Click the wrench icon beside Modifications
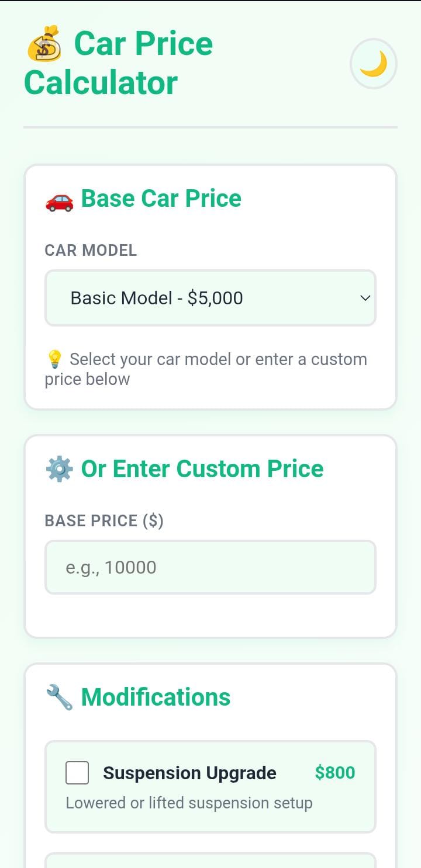This screenshot has width=421, height=868. (x=59, y=697)
